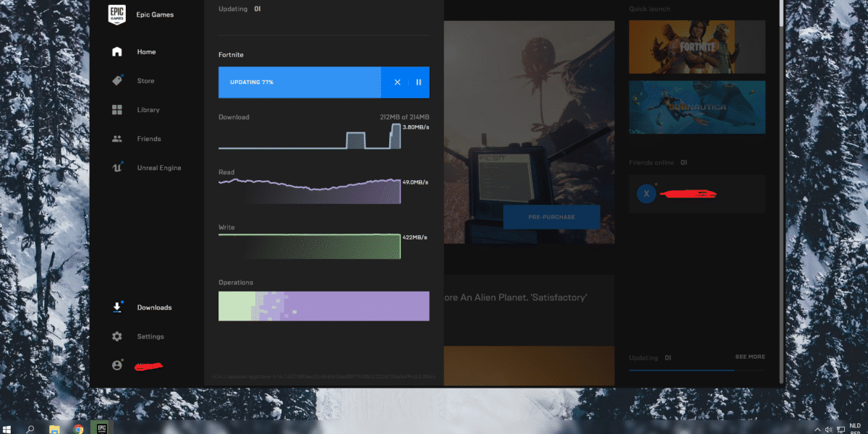Click the PRE-PURCHASE button
This screenshot has height=434, width=868.
[551, 217]
